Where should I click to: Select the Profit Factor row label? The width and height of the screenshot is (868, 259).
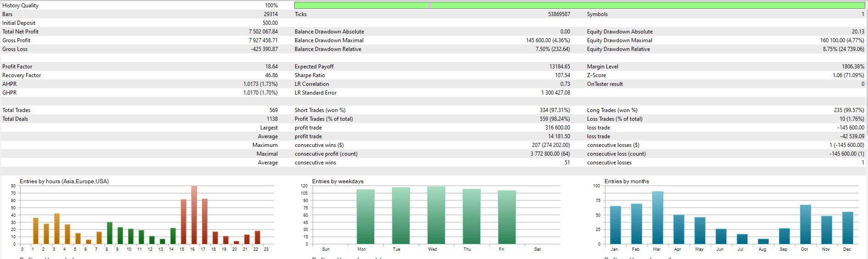click(x=17, y=67)
